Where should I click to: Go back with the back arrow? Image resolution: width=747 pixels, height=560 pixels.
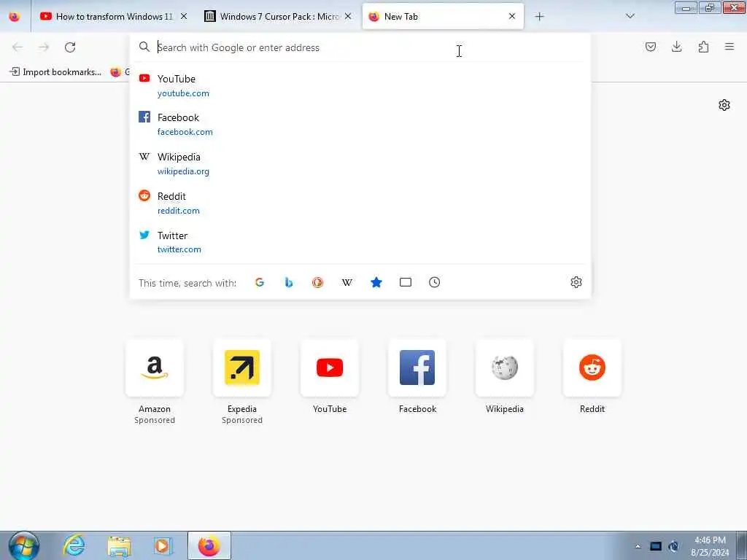pyautogui.click(x=18, y=47)
